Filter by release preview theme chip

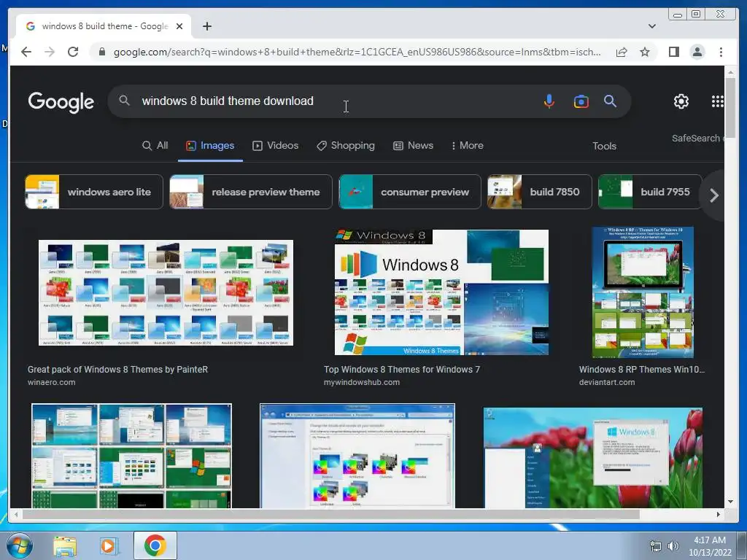(251, 192)
